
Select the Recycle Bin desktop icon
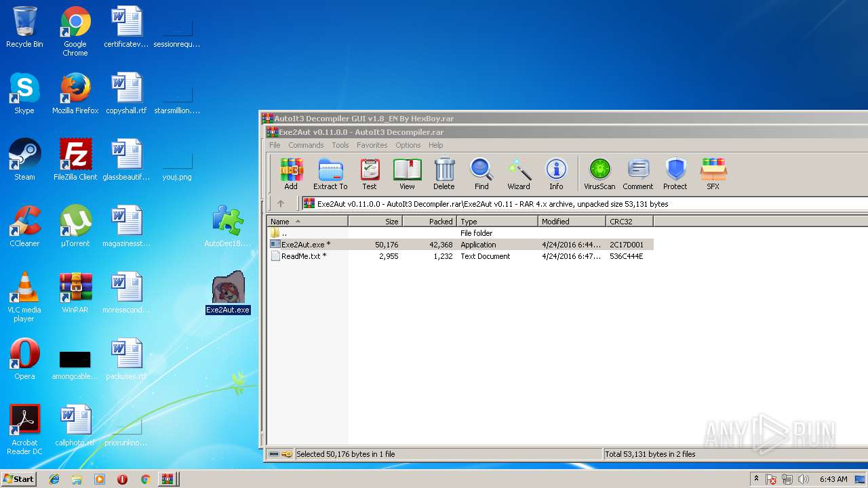pyautogui.click(x=24, y=28)
